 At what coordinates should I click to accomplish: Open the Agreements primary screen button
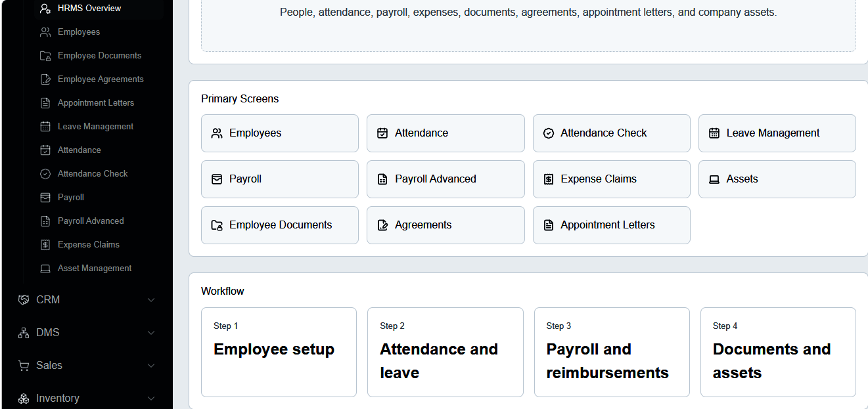pyautogui.click(x=445, y=225)
